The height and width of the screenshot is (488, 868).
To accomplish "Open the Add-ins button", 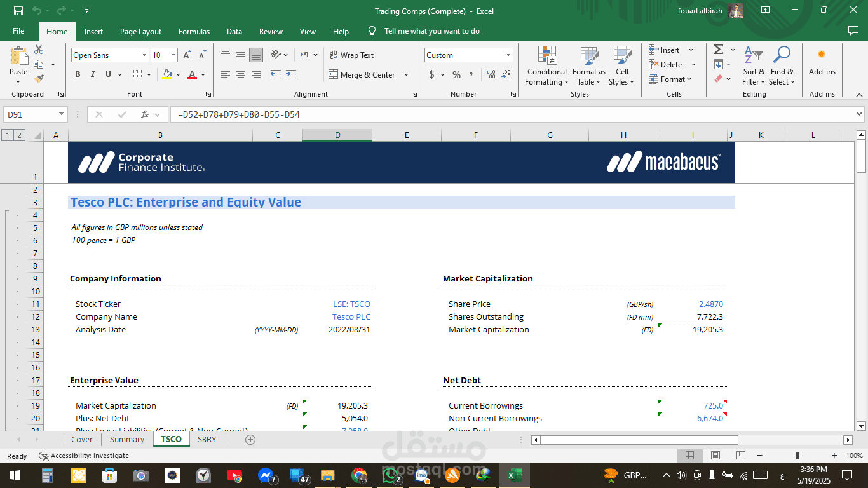I will [x=822, y=62].
